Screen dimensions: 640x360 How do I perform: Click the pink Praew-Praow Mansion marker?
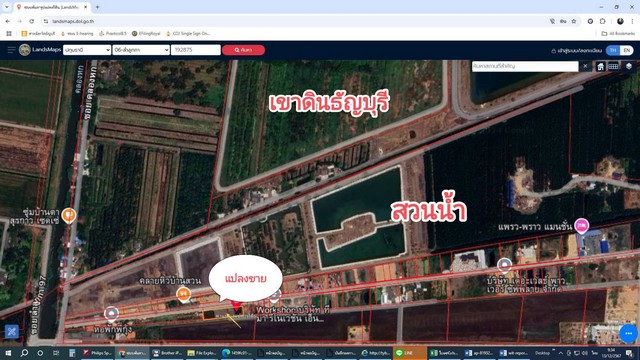tap(582, 225)
